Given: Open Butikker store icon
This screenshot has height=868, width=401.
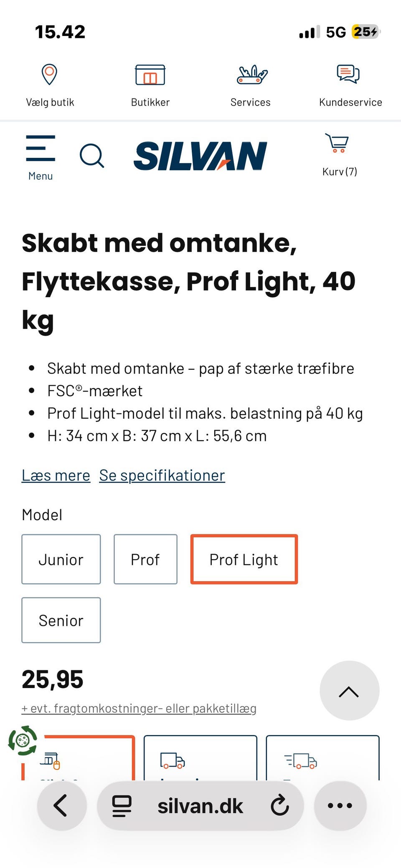Looking at the screenshot, I should pos(150,76).
